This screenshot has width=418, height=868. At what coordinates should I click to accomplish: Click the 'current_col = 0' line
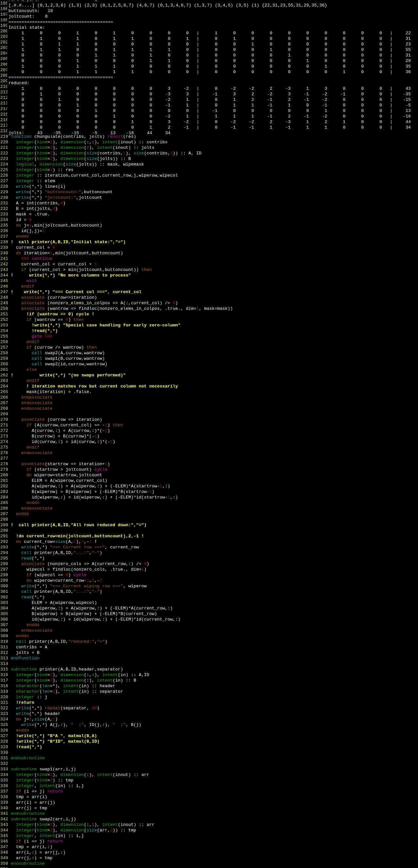tap(35, 247)
